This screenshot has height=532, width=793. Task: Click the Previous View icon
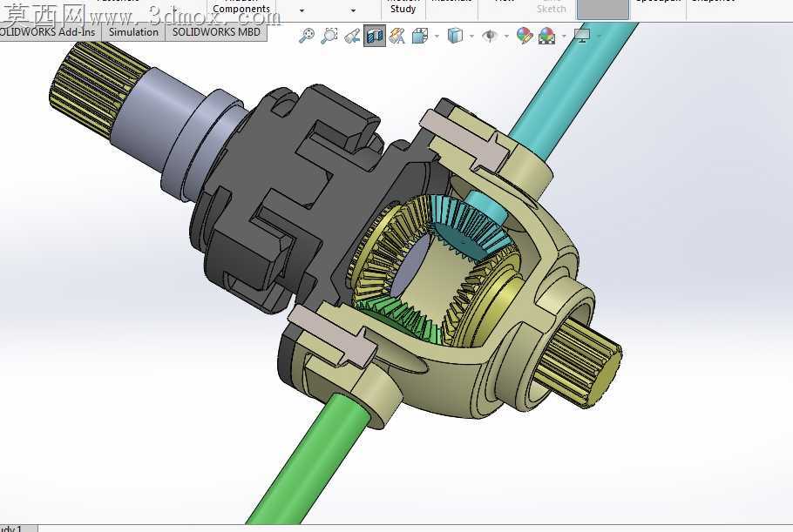point(352,36)
